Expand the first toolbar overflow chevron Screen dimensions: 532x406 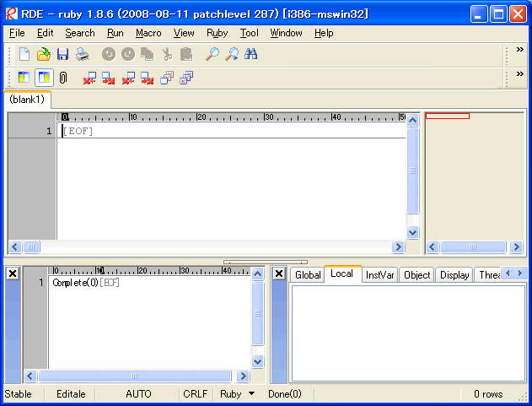pos(519,50)
